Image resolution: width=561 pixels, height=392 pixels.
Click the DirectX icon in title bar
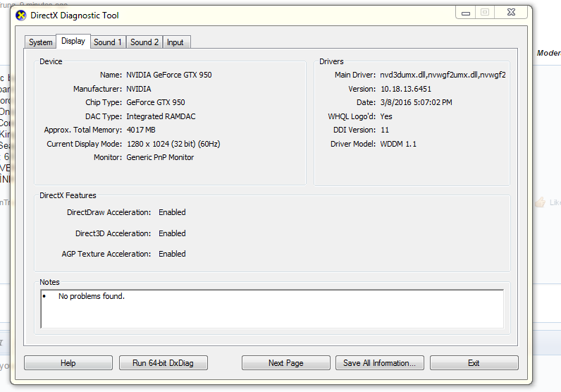click(21, 16)
